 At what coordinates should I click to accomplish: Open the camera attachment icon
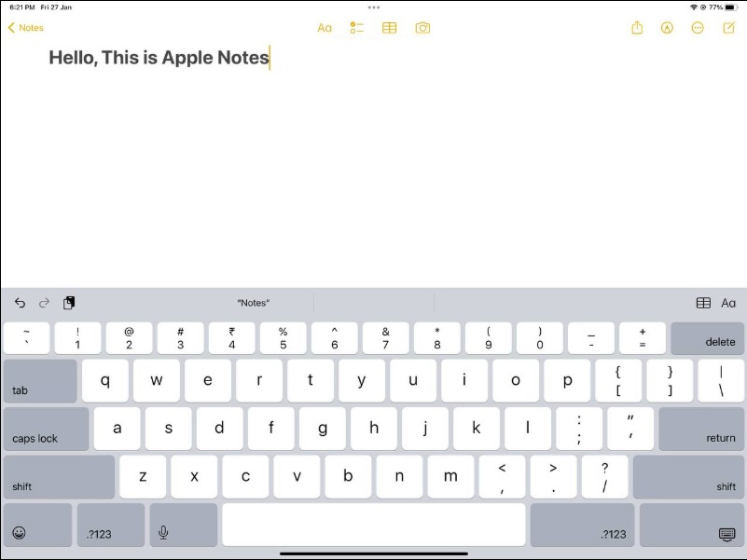pos(422,28)
